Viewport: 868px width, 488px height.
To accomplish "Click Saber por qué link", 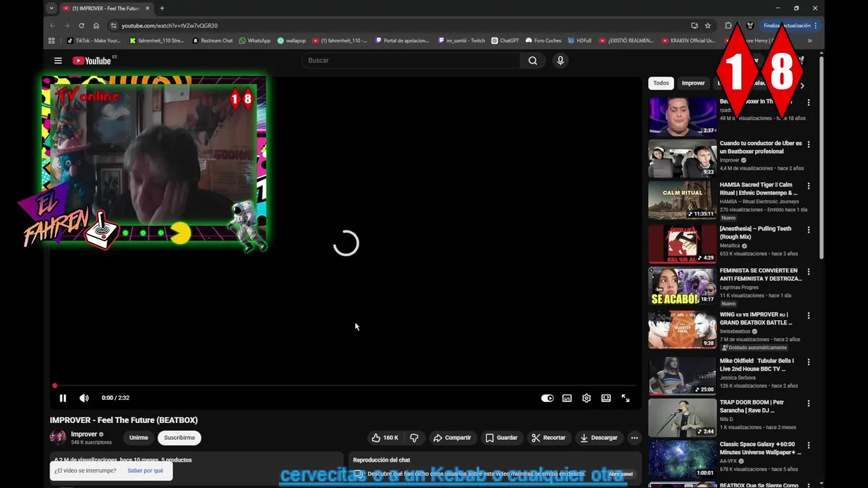I will tap(145, 470).
